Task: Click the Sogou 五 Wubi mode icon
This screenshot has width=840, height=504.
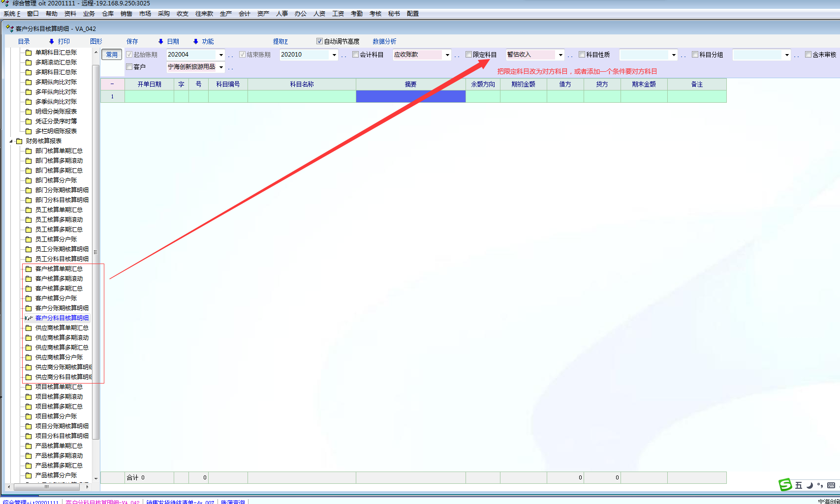Action: point(798,485)
